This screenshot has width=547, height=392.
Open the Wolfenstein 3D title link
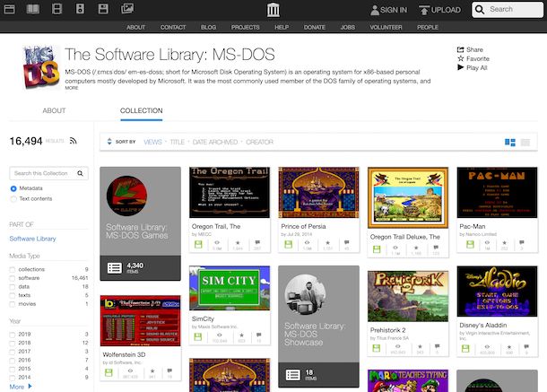(124, 354)
